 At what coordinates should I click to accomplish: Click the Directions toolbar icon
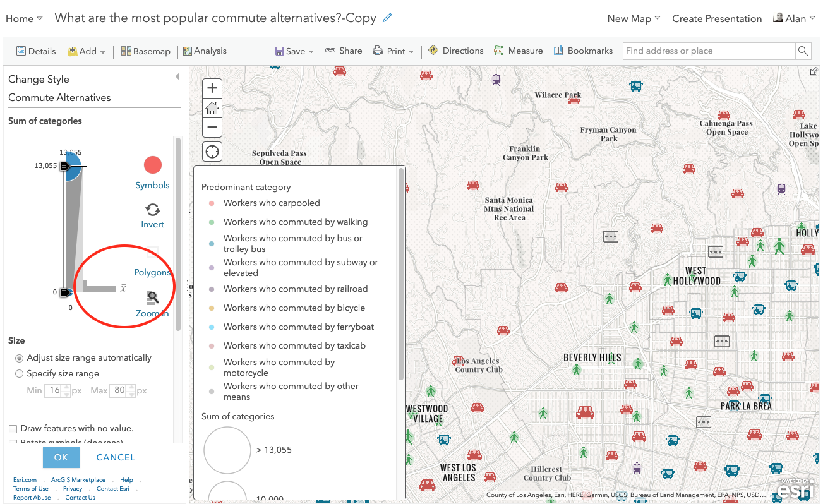click(x=433, y=51)
